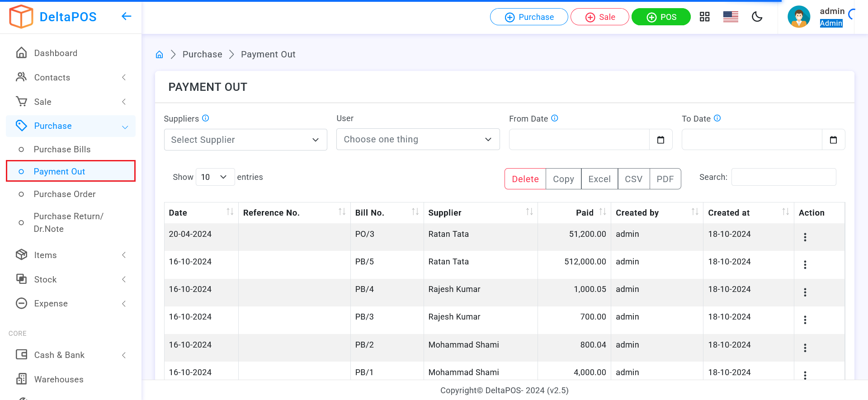Viewport: 868px width, 400px height.
Task: Open the To Date calendar picker
Action: [833, 140]
